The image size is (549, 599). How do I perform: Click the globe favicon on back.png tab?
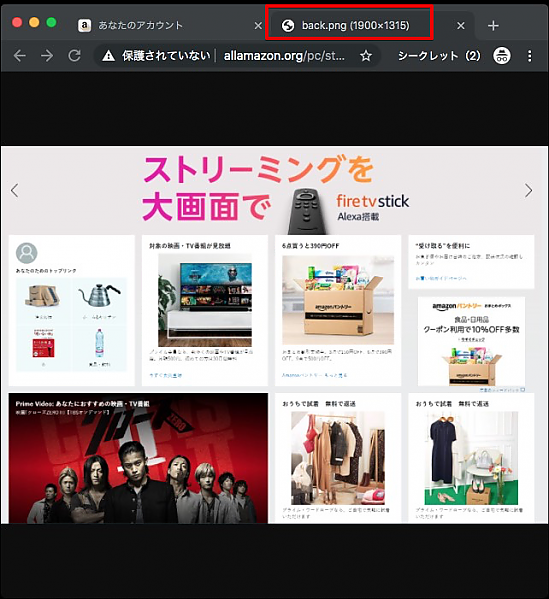coord(288,26)
